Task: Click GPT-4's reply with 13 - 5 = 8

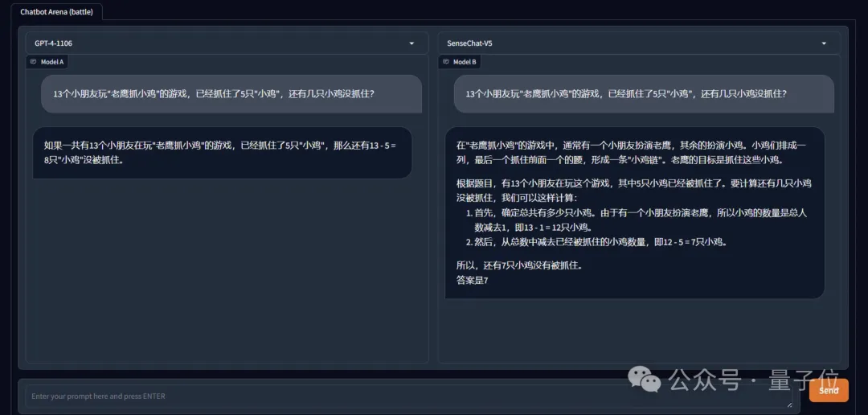Action: (221, 152)
